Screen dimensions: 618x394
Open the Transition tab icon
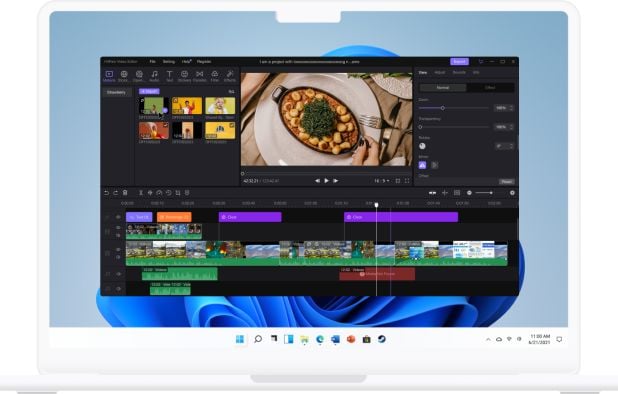199,76
